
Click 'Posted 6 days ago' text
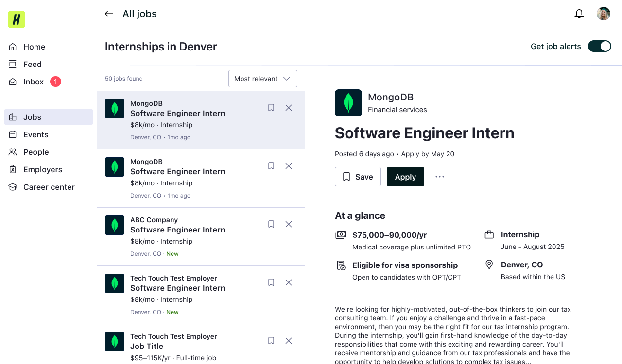pos(364,154)
